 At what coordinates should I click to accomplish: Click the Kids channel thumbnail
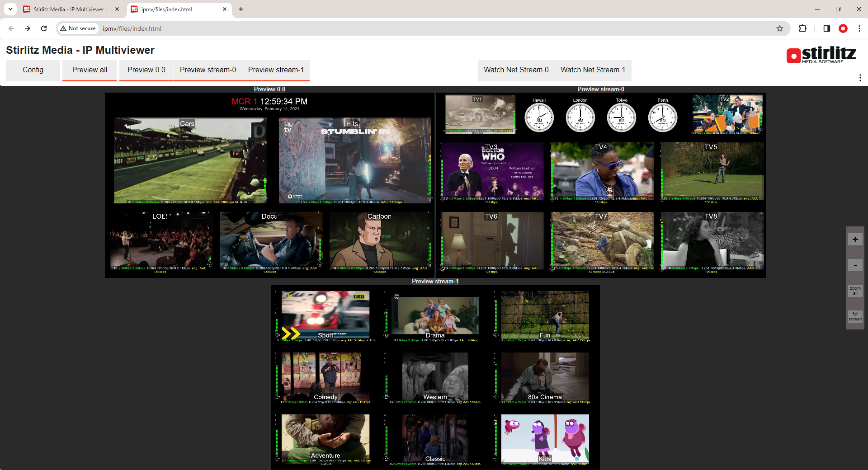[x=545, y=438]
